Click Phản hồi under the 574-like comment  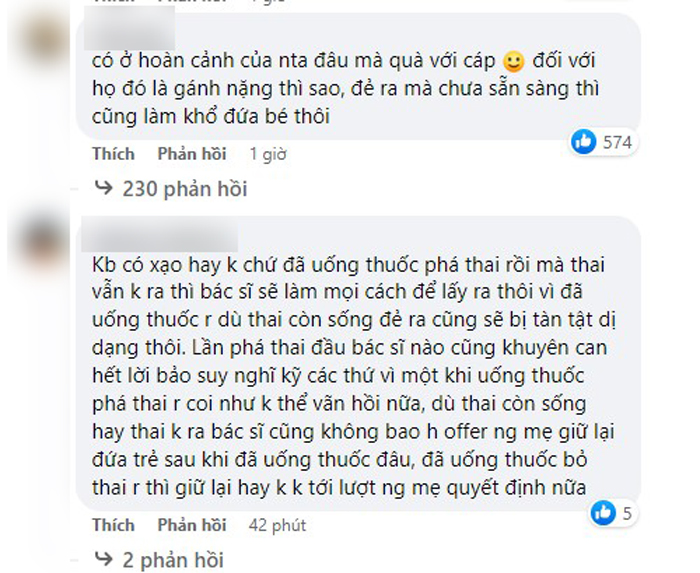(192, 154)
